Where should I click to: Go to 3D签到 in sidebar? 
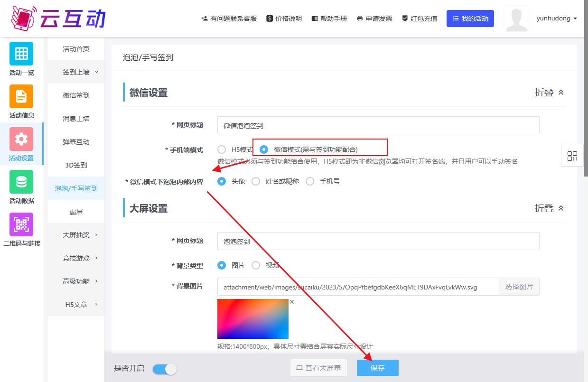click(x=76, y=165)
